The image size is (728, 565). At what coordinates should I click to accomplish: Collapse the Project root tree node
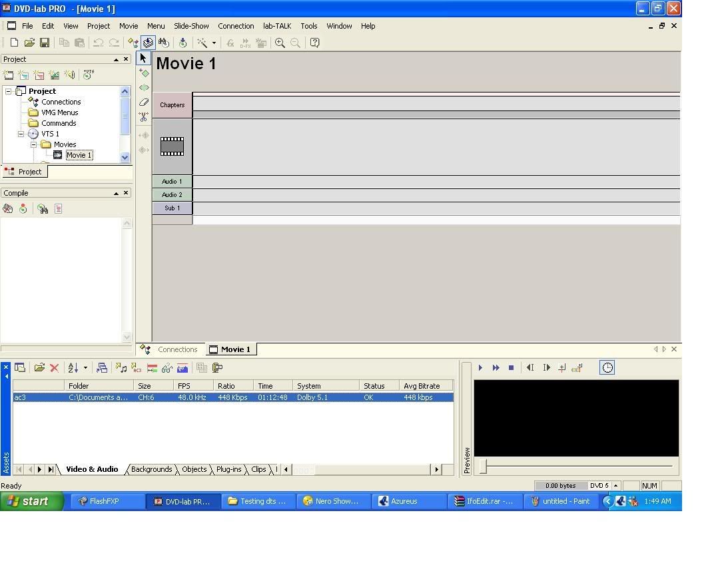coord(9,91)
